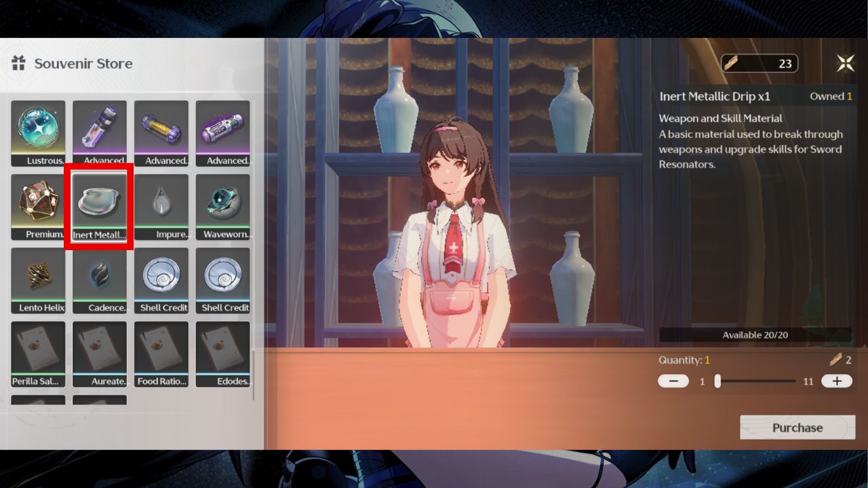868x488 pixels.
Task: Choose the Food Ration recipe item
Action: (x=161, y=353)
